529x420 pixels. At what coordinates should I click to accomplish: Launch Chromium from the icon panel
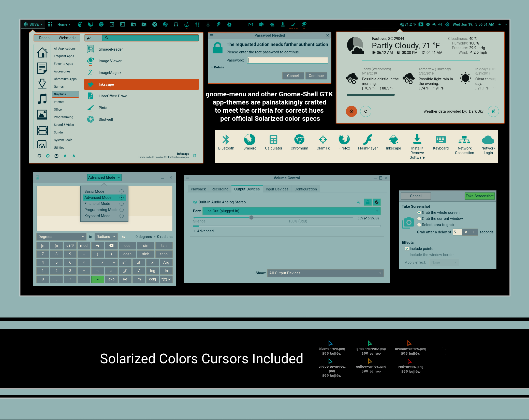click(299, 140)
